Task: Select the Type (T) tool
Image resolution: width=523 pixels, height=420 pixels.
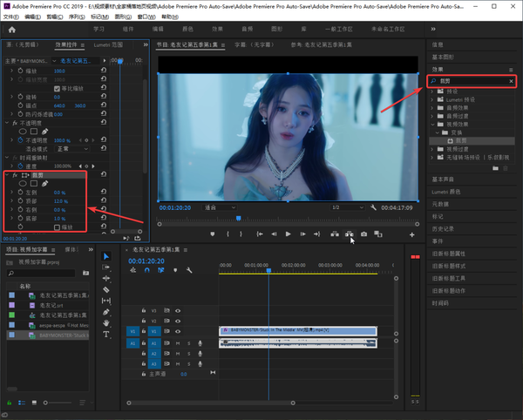Action: [106, 334]
